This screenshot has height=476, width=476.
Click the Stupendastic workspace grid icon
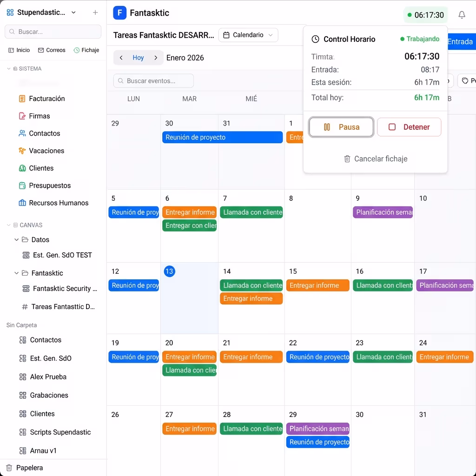[x=10, y=13]
